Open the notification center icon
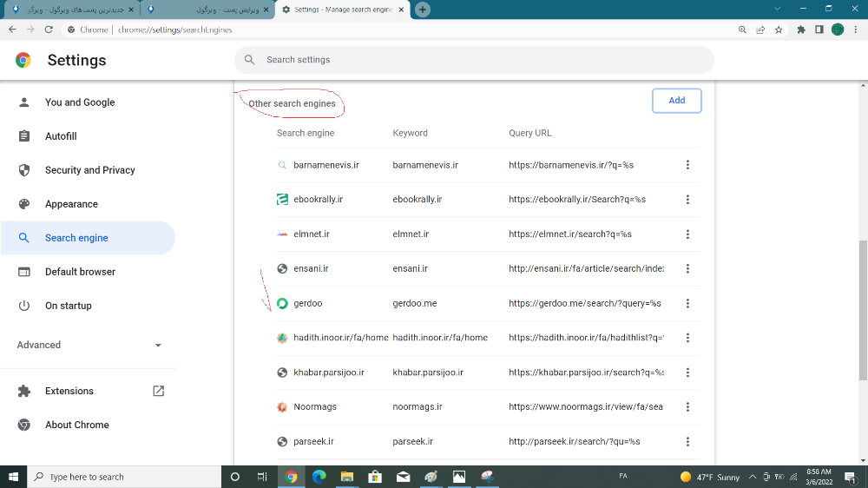This screenshot has height=488, width=868. pos(851,477)
